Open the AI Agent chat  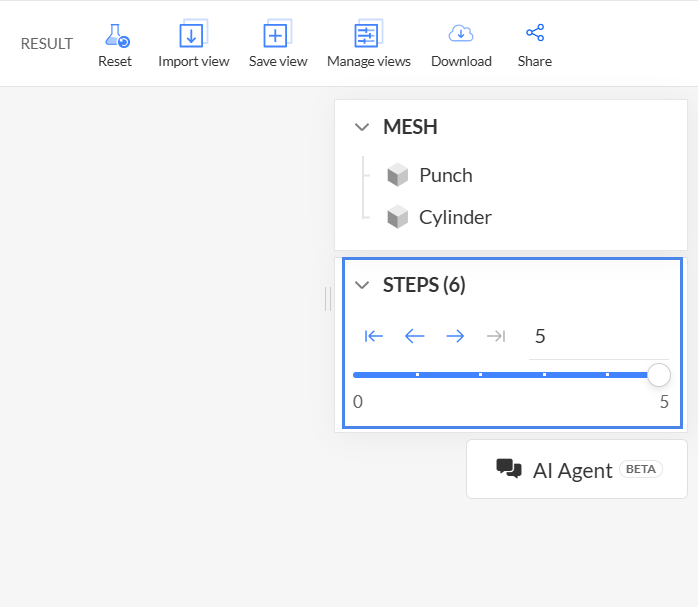point(577,469)
